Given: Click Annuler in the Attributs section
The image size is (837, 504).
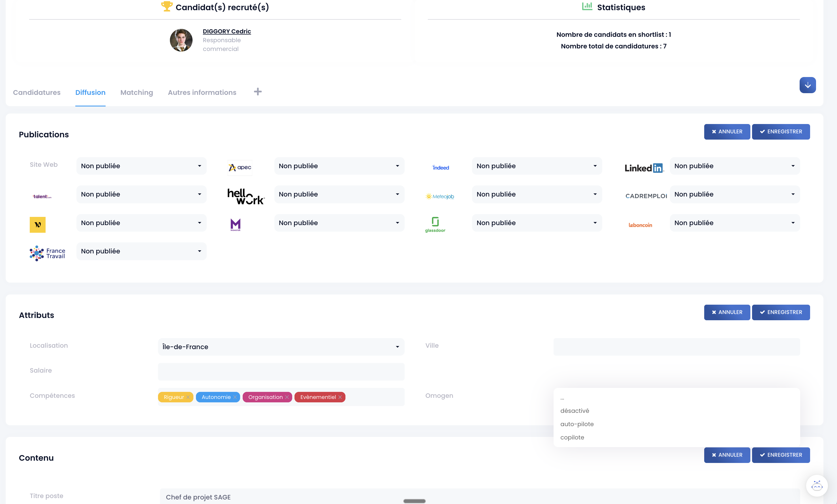Looking at the screenshot, I should [x=727, y=312].
